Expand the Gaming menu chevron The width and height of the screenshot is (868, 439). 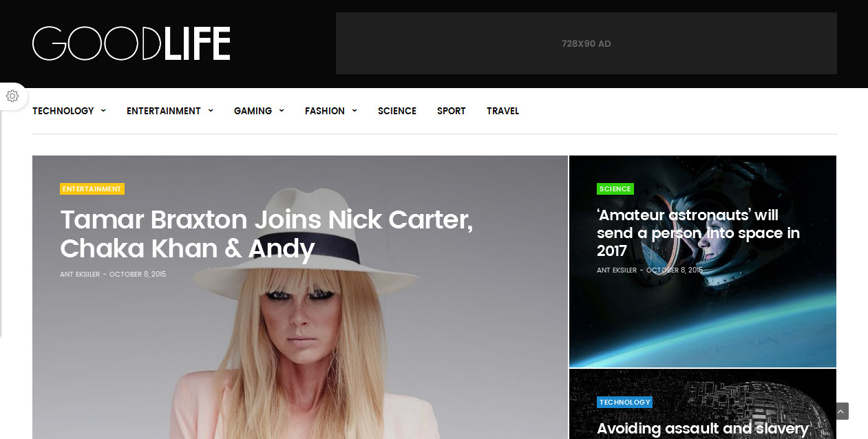(x=282, y=111)
